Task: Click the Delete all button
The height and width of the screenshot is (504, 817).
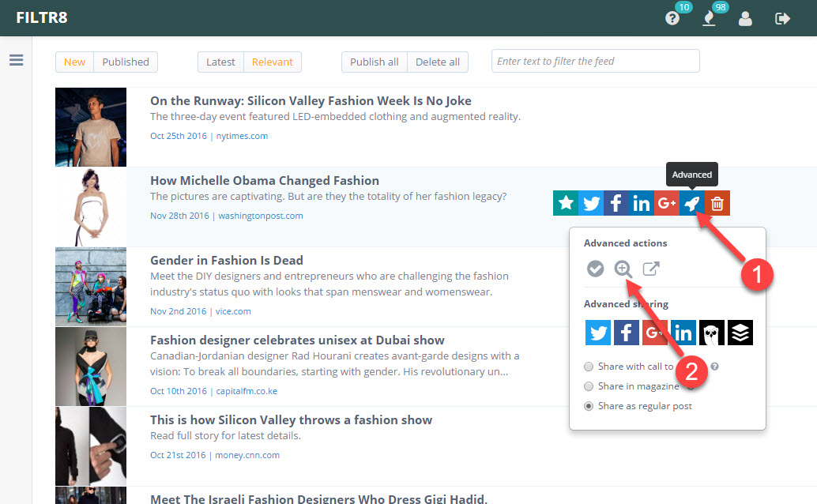Action: pyautogui.click(x=438, y=62)
